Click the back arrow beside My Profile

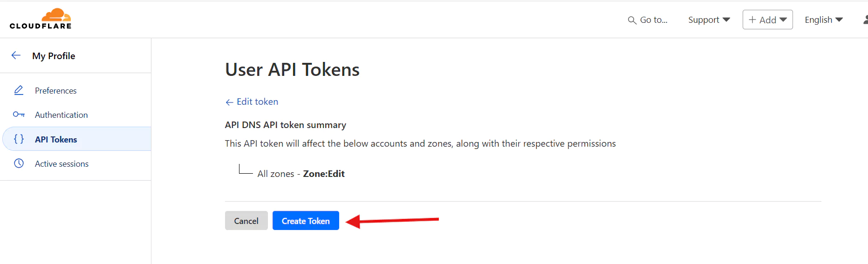tap(16, 55)
